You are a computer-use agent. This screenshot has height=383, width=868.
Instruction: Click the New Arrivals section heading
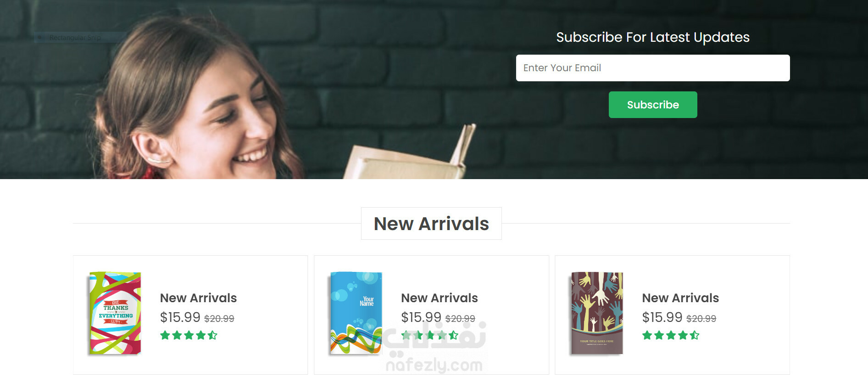[x=431, y=224]
